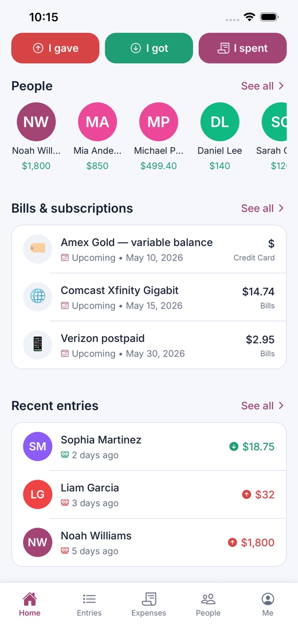Image resolution: width=298 pixels, height=644 pixels.
Task: Switch to the Expenses tab
Action: pyautogui.click(x=148, y=605)
